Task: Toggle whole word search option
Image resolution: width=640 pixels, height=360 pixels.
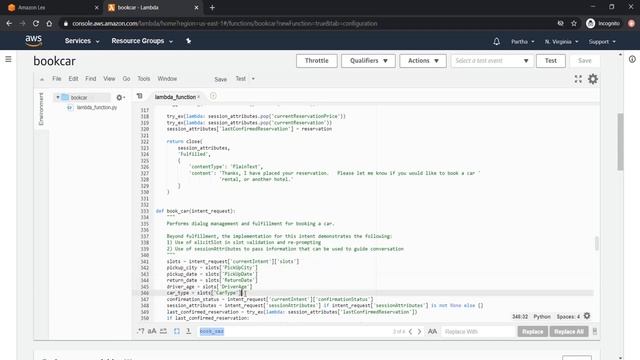Action: coord(163,331)
